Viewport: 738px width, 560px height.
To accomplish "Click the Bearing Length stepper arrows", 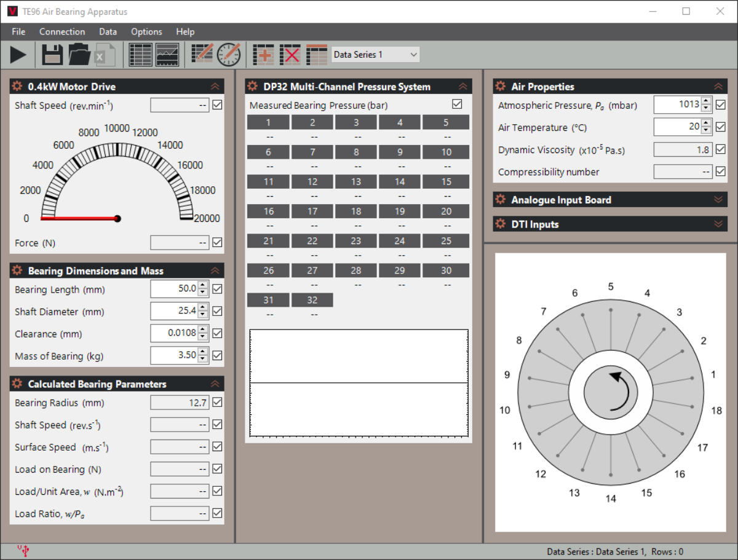I will pos(203,289).
